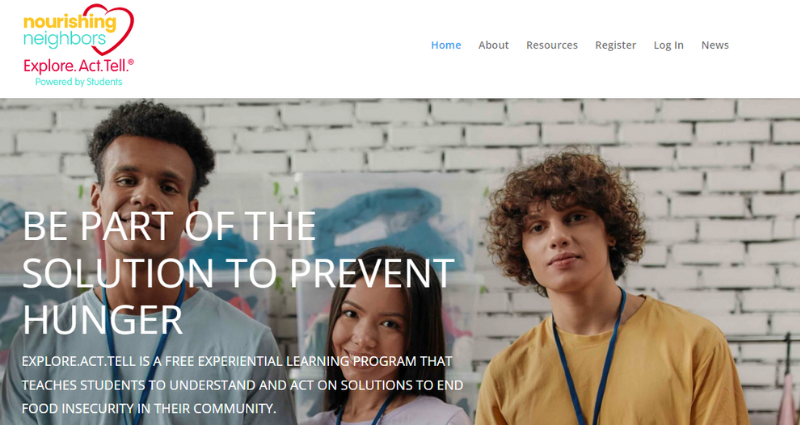The width and height of the screenshot is (800, 425).
Task: Go to the About page
Action: (493, 45)
